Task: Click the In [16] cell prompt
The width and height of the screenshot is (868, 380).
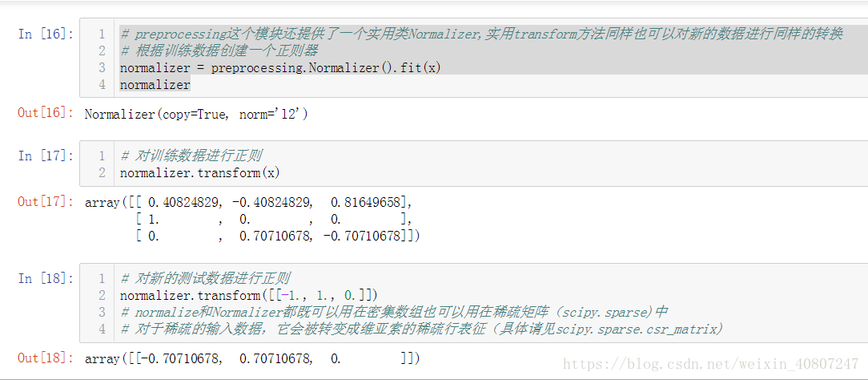Action: tap(46, 34)
